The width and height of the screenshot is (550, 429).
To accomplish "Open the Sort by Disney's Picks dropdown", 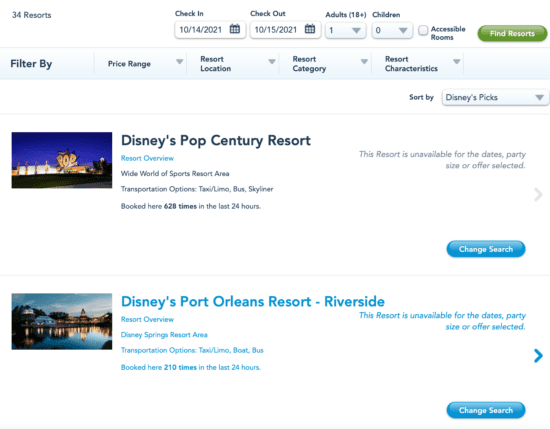I will 495,98.
